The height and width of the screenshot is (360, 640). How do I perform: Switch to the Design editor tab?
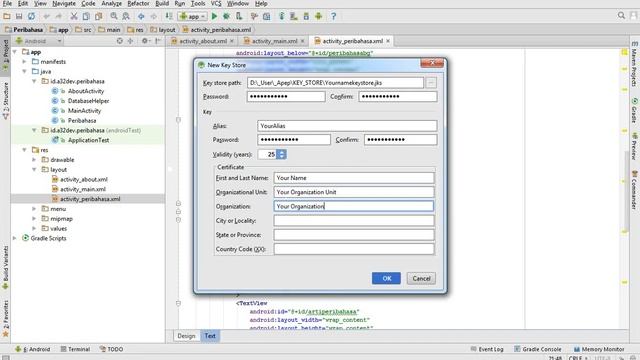[186, 336]
